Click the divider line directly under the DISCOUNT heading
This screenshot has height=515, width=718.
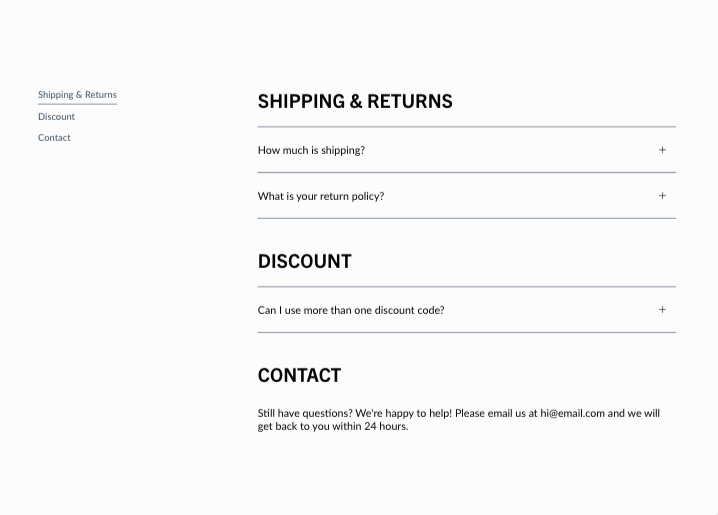pyautogui.click(x=466, y=287)
